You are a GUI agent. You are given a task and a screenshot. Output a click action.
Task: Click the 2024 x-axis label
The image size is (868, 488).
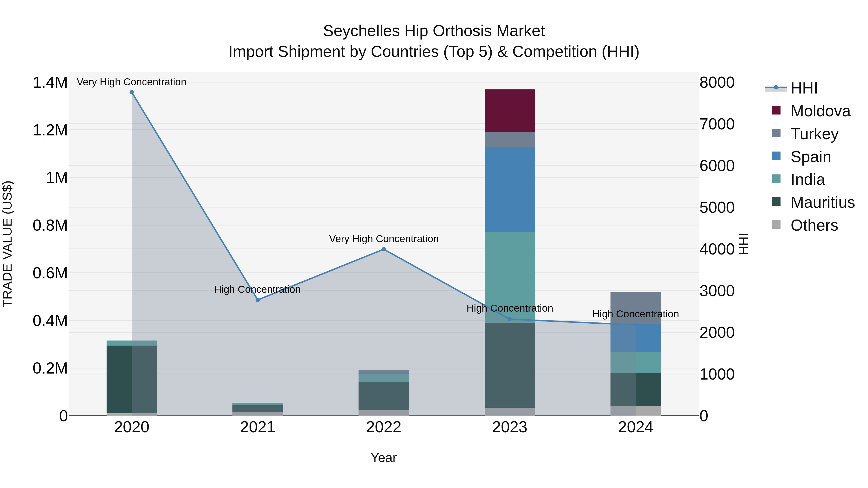point(636,427)
